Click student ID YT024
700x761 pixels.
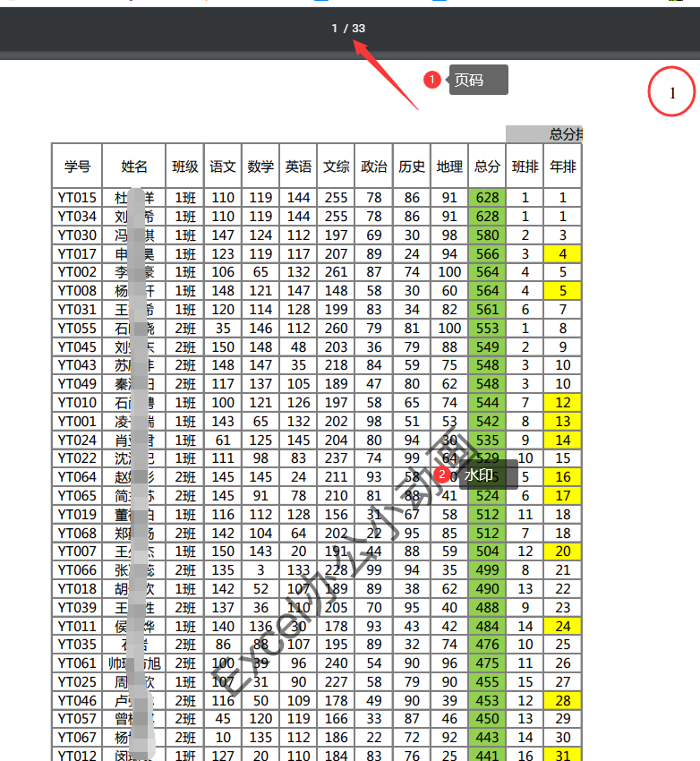click(x=77, y=440)
